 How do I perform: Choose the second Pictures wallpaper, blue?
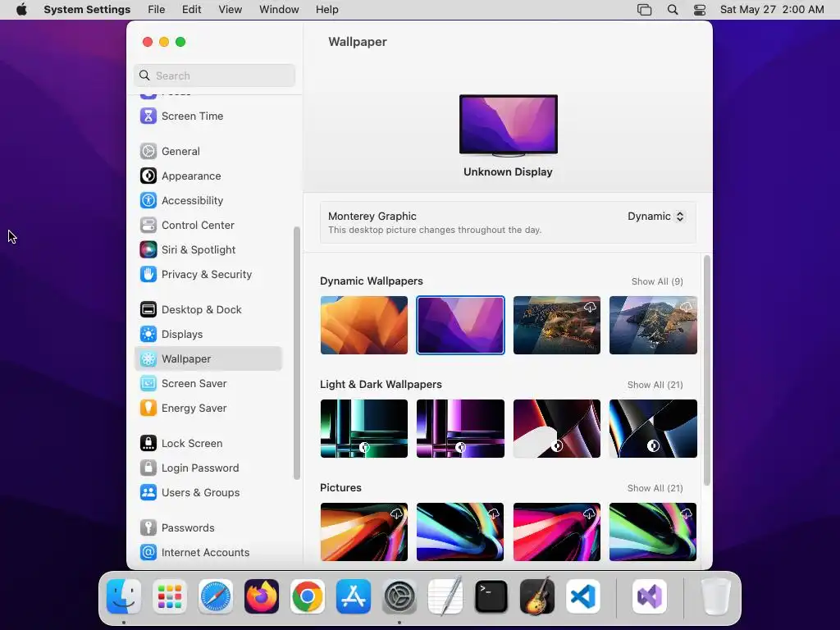(x=460, y=532)
